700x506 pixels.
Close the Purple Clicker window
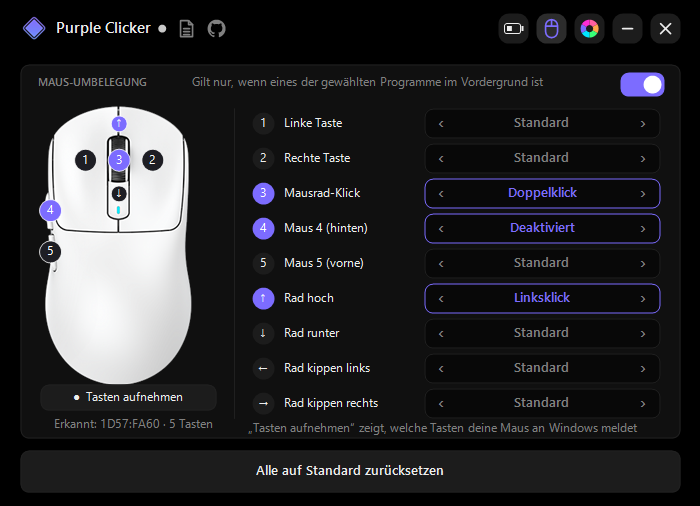pyautogui.click(x=665, y=29)
